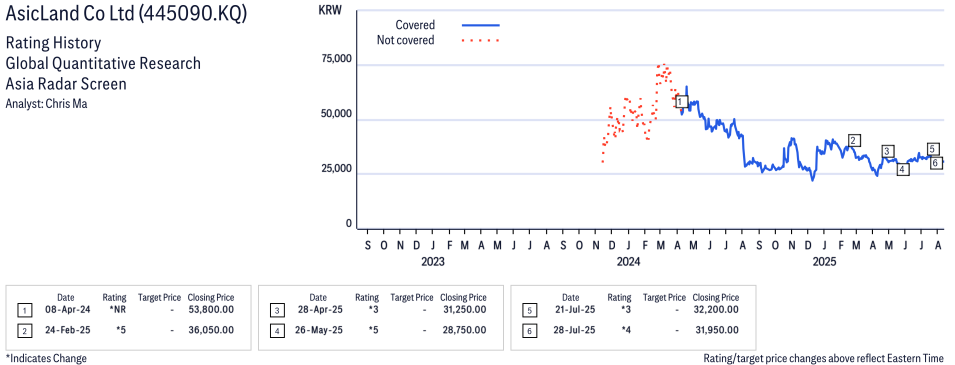
Task: Click the red dotted Not covered legend sample
Action: tap(481, 41)
